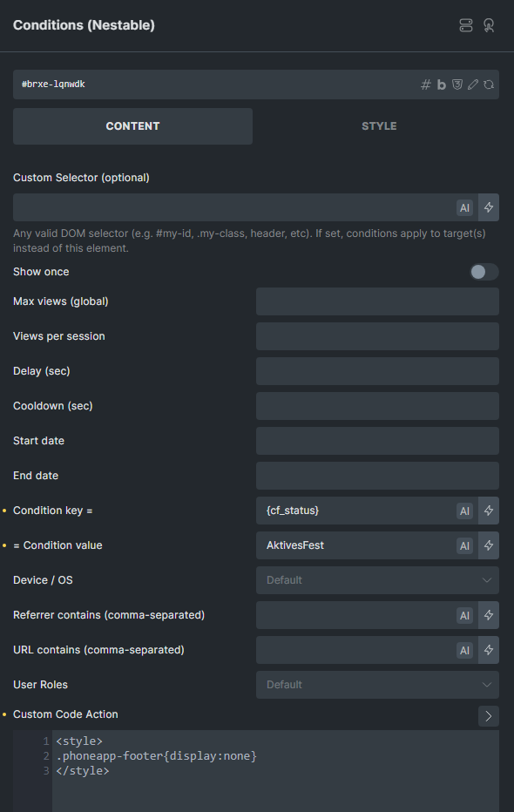
Task: Click the refresh arrows icon in selector bar
Action: click(x=489, y=85)
